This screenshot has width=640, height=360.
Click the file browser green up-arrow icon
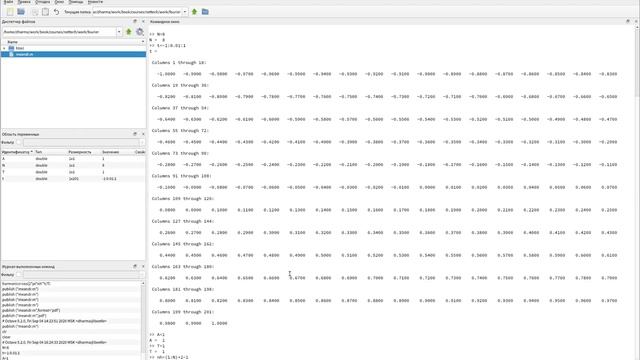pos(129,31)
